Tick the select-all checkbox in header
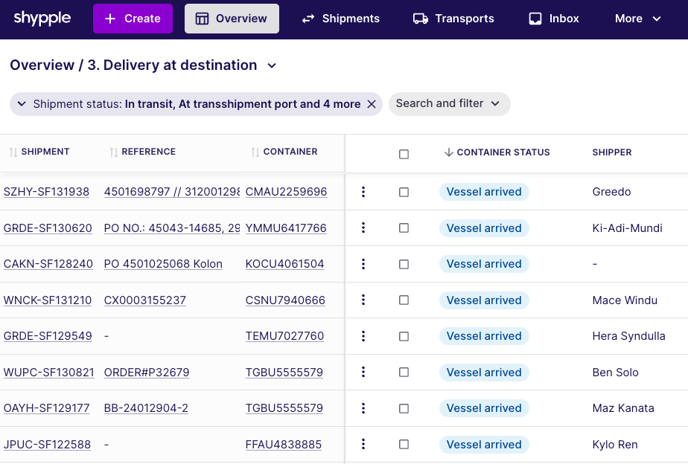This screenshot has width=688, height=464. (x=404, y=154)
